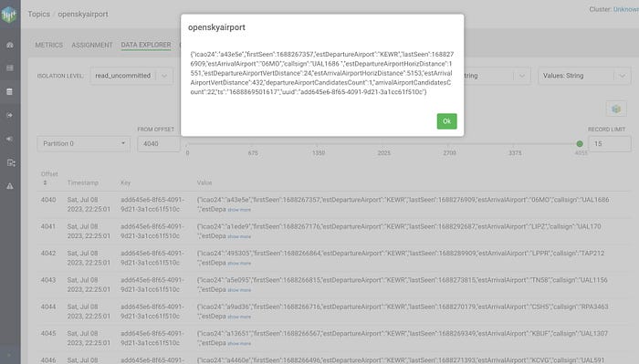Click the offset slider track near 1350
This screenshot has height=364, width=639.
[x=318, y=144]
